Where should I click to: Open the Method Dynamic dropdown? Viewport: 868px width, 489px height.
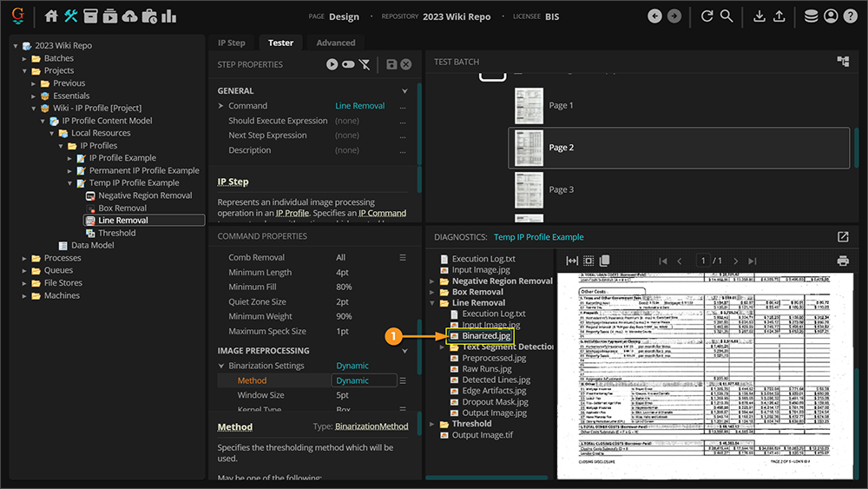[x=365, y=380]
